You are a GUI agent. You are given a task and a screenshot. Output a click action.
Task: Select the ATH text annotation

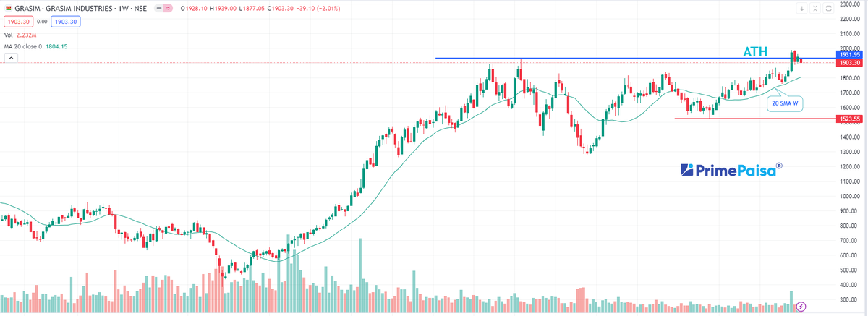point(756,51)
